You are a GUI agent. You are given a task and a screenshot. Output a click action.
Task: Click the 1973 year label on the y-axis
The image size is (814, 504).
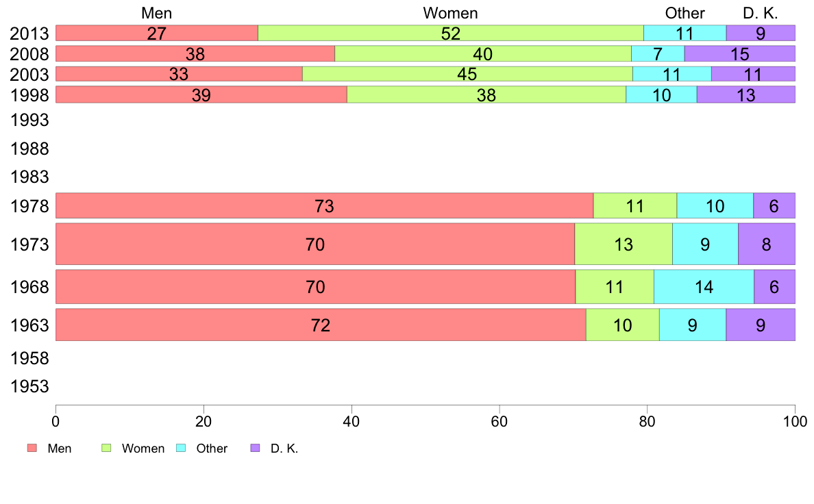click(x=30, y=244)
